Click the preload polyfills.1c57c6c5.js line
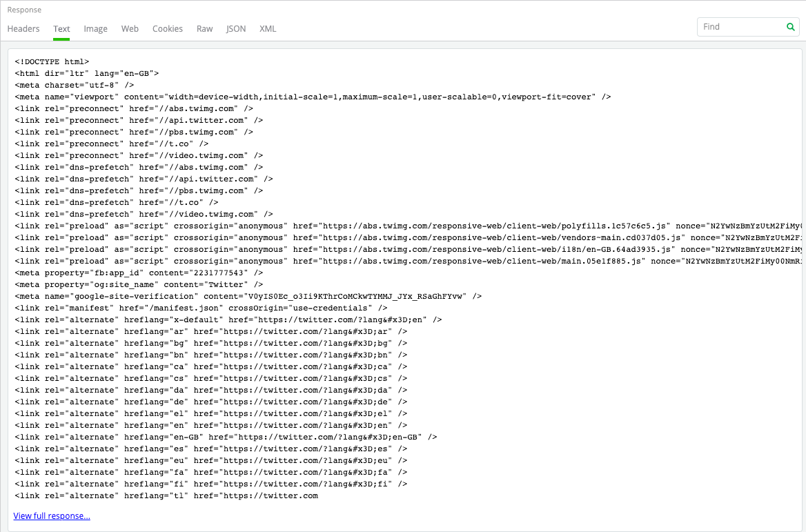The height and width of the screenshot is (532, 806). (408, 226)
